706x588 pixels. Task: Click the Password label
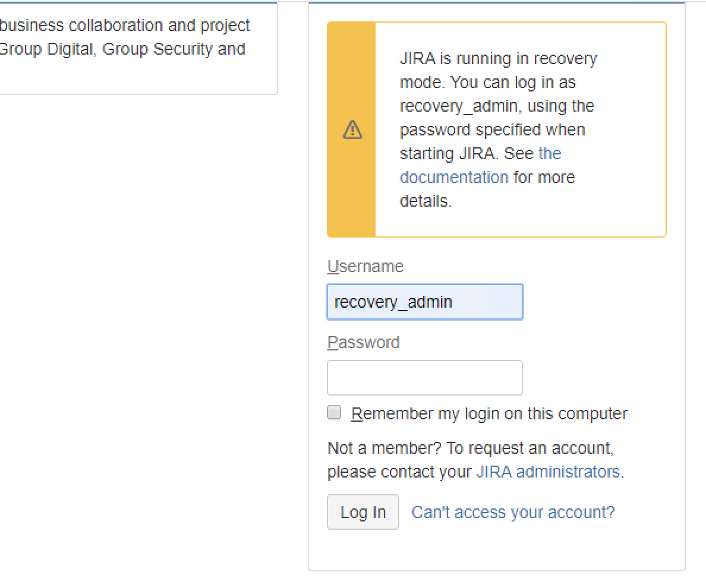coord(363,342)
